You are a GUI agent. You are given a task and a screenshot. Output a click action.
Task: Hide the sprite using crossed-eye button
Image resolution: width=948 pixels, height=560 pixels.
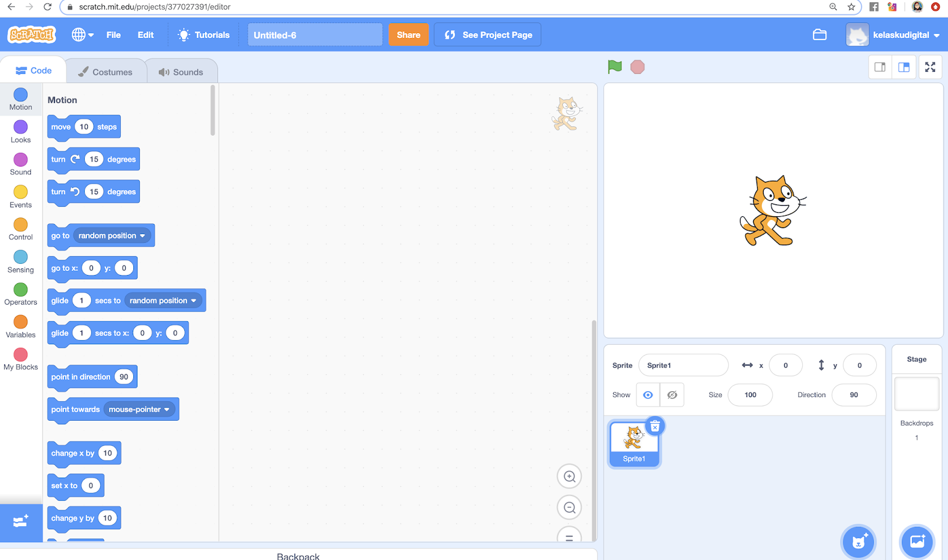click(x=672, y=395)
